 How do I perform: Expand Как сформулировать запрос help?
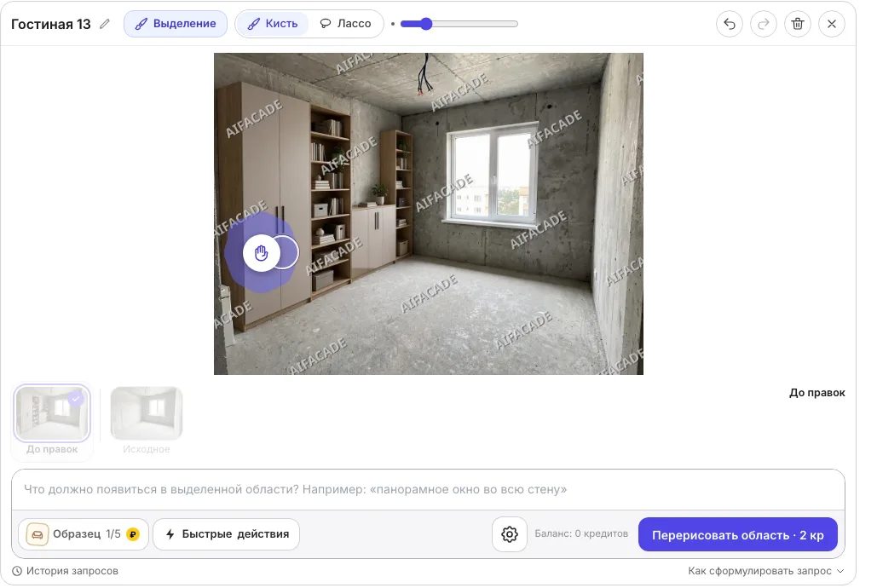tap(765, 571)
